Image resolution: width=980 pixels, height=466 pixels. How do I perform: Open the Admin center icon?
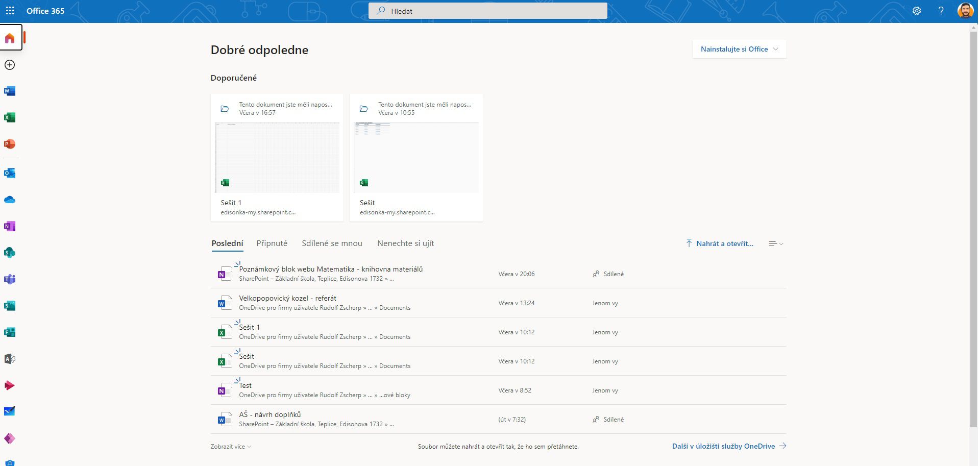point(10,359)
